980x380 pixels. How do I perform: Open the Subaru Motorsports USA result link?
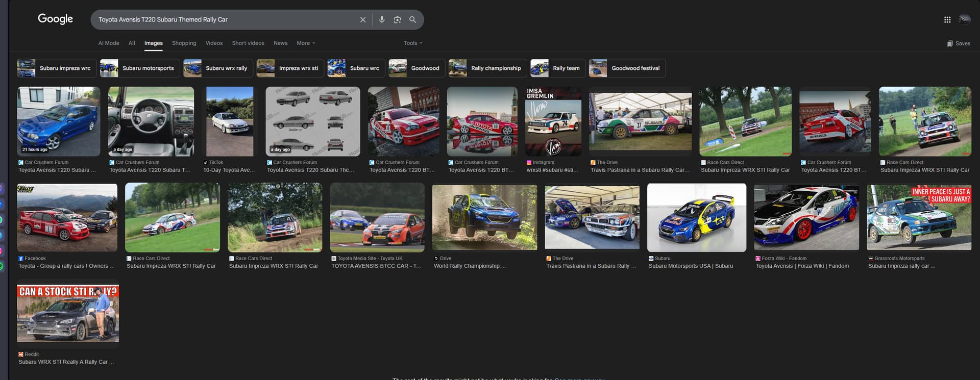[690, 266]
